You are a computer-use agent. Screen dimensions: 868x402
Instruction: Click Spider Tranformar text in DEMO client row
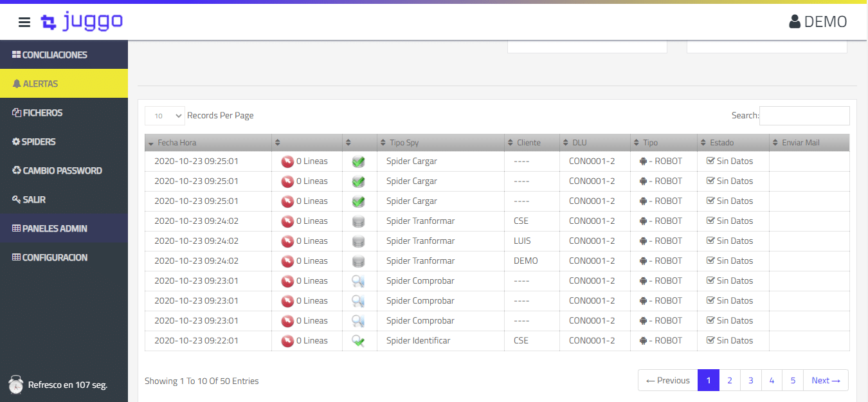(x=420, y=261)
